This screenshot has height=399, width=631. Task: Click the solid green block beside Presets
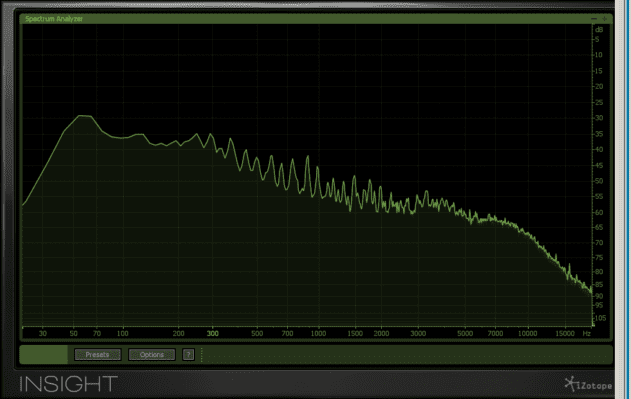[43, 354]
